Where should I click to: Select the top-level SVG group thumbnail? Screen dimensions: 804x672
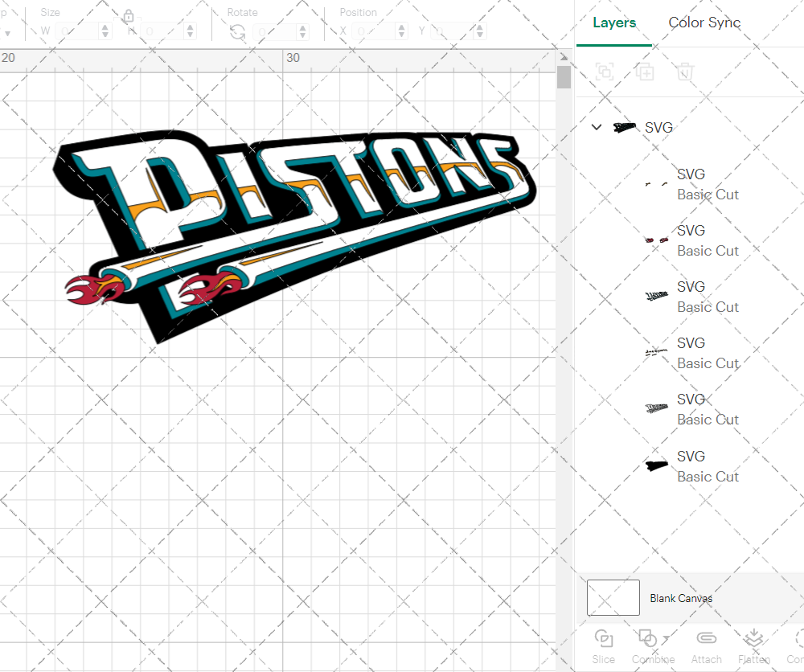pyautogui.click(x=625, y=127)
